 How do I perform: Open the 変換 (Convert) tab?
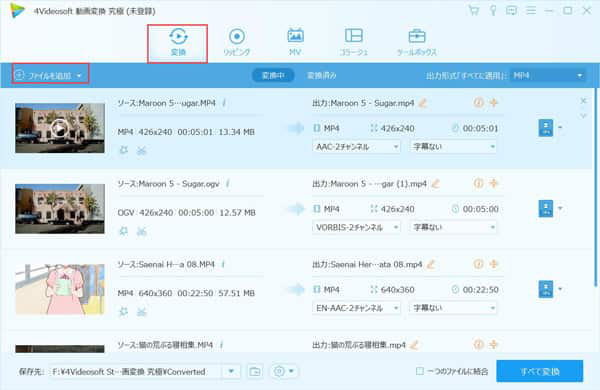[x=178, y=43]
